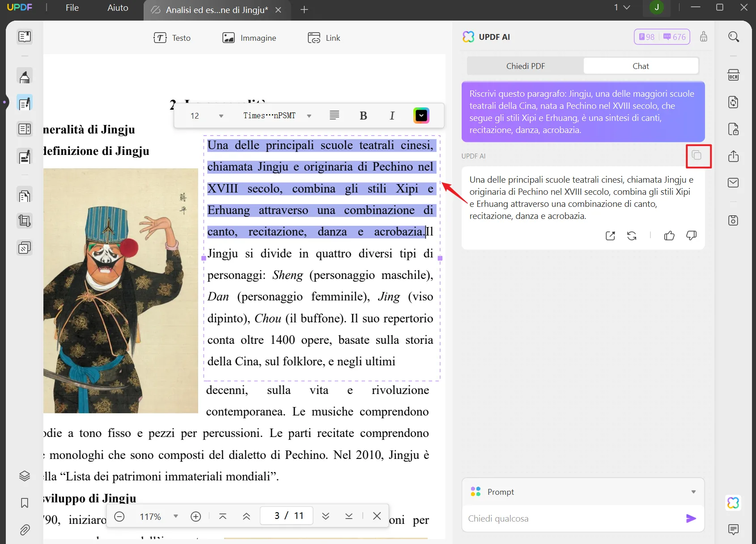The width and height of the screenshot is (756, 544).
Task: Close the page navigation bar
Action: pyautogui.click(x=377, y=516)
